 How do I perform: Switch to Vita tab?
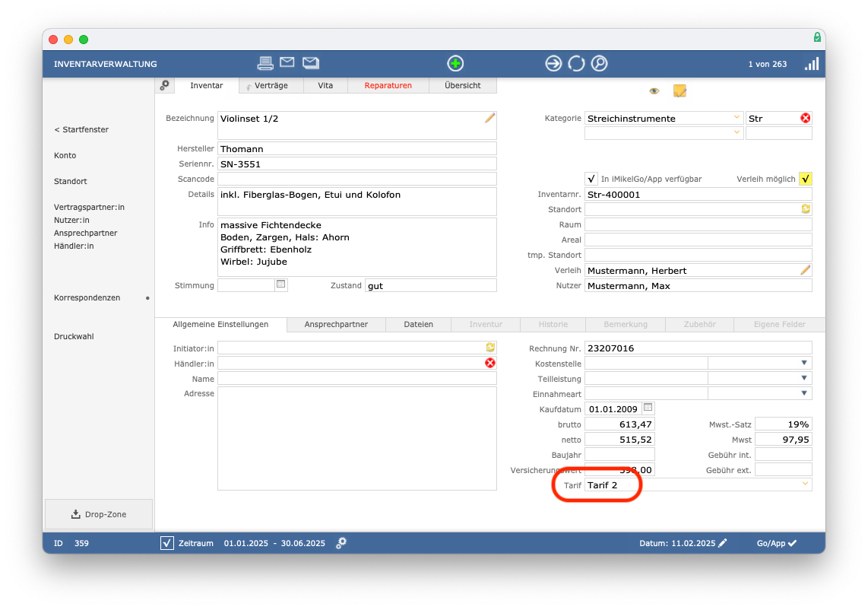point(325,85)
